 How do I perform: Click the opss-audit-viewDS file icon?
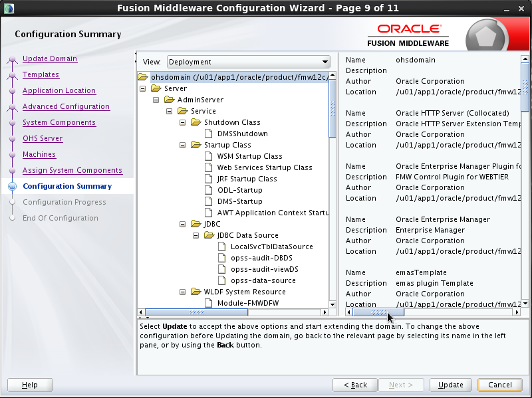pos(222,269)
